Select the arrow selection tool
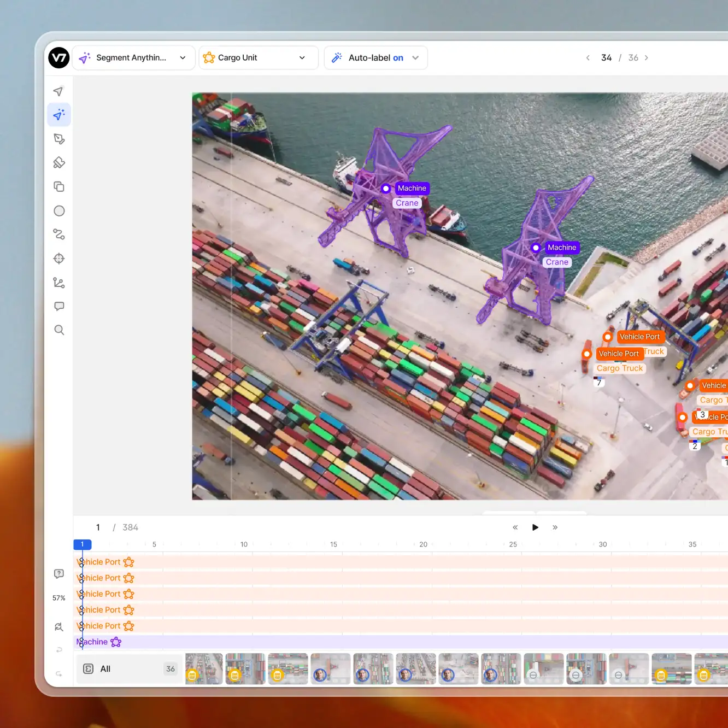728x728 pixels. pyautogui.click(x=59, y=91)
